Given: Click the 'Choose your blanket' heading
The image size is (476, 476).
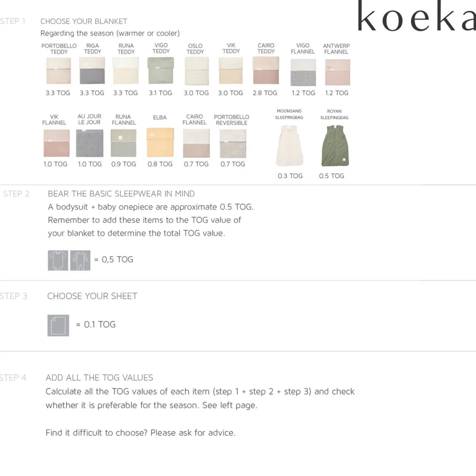Looking at the screenshot, I should (x=84, y=21).
